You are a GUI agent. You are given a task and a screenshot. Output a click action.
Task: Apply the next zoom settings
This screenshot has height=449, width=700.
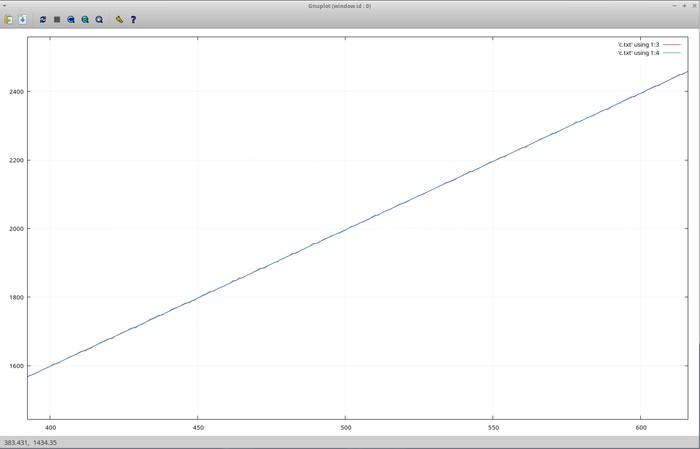pyautogui.click(x=85, y=19)
